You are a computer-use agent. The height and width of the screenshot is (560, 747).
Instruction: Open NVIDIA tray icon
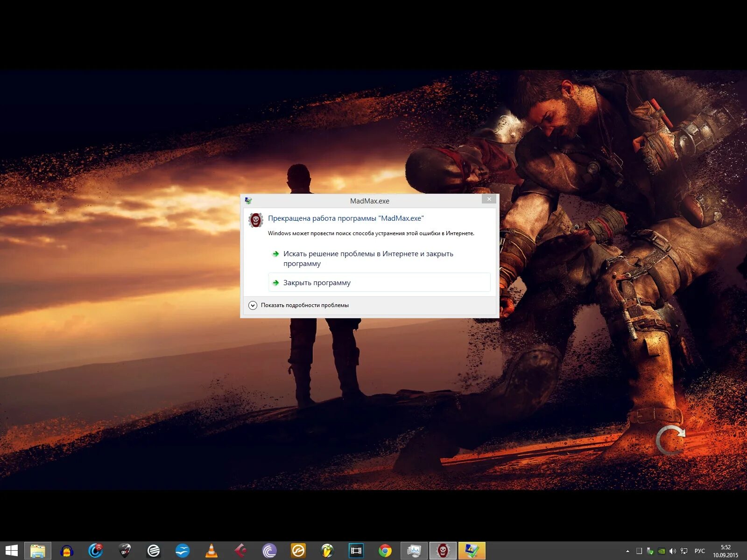pyautogui.click(x=662, y=551)
